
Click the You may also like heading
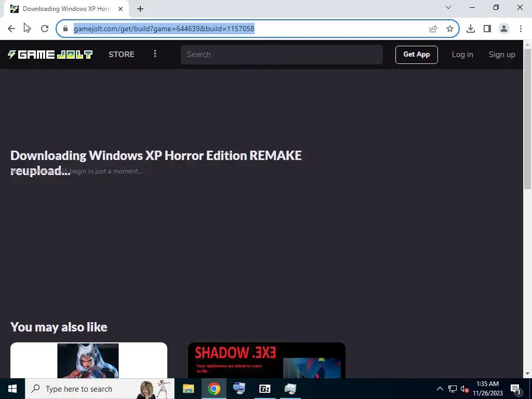point(59,327)
